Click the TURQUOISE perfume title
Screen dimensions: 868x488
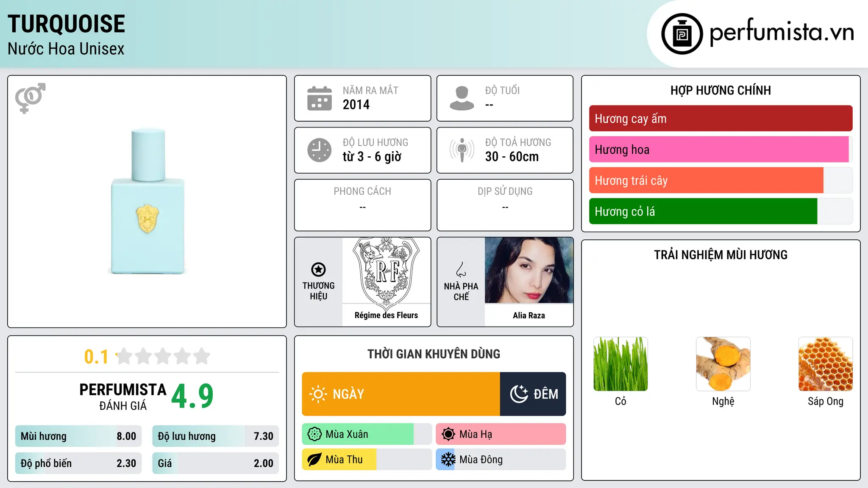(67, 24)
